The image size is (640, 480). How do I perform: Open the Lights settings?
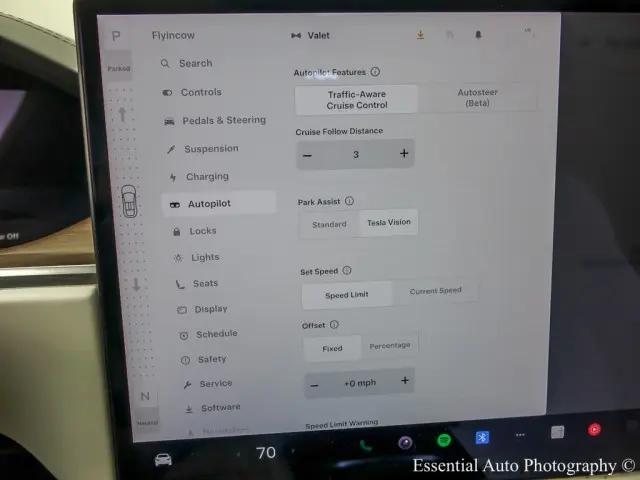pos(197,257)
